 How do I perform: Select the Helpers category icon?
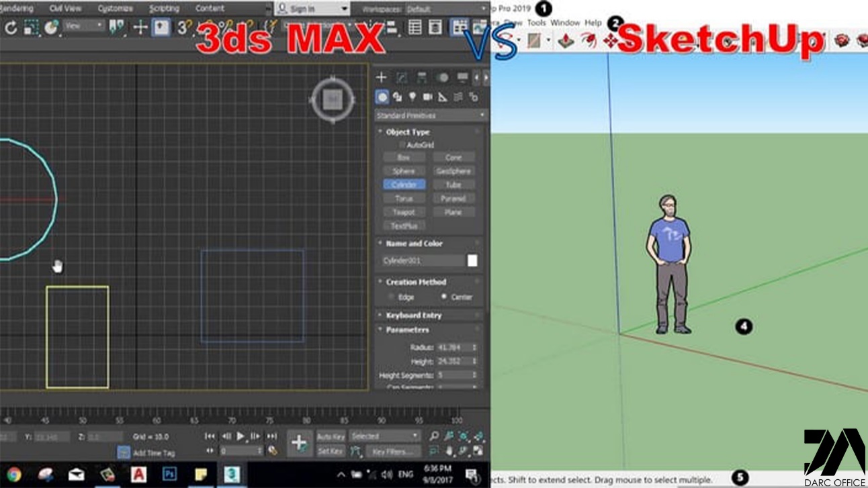click(x=443, y=97)
